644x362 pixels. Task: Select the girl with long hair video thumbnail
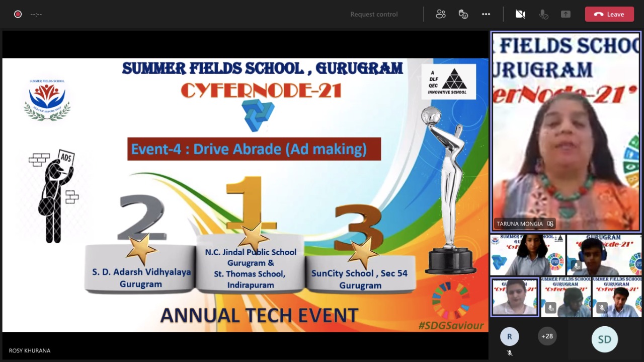tap(528, 255)
